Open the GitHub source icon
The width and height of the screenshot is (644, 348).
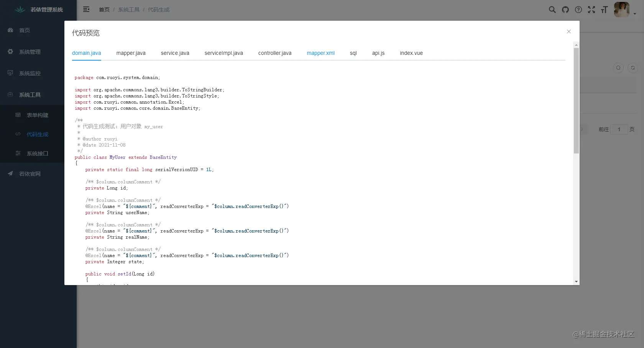click(x=565, y=10)
